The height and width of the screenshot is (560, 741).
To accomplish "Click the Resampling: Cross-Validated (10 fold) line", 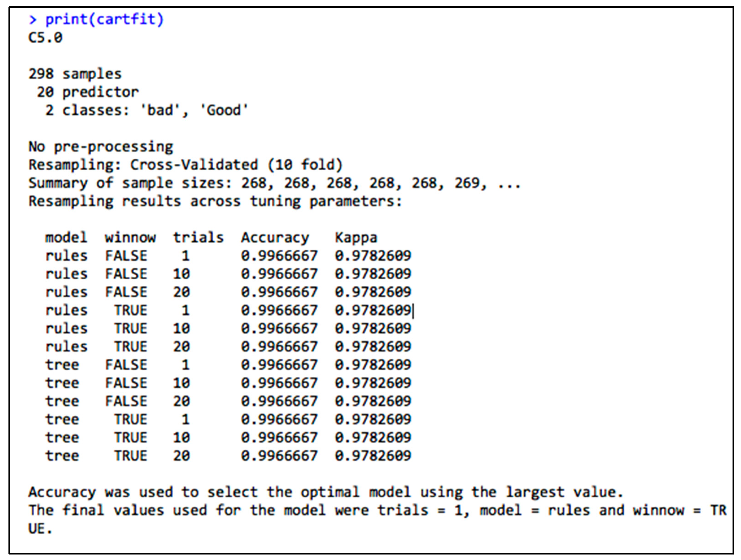I will [x=186, y=165].
